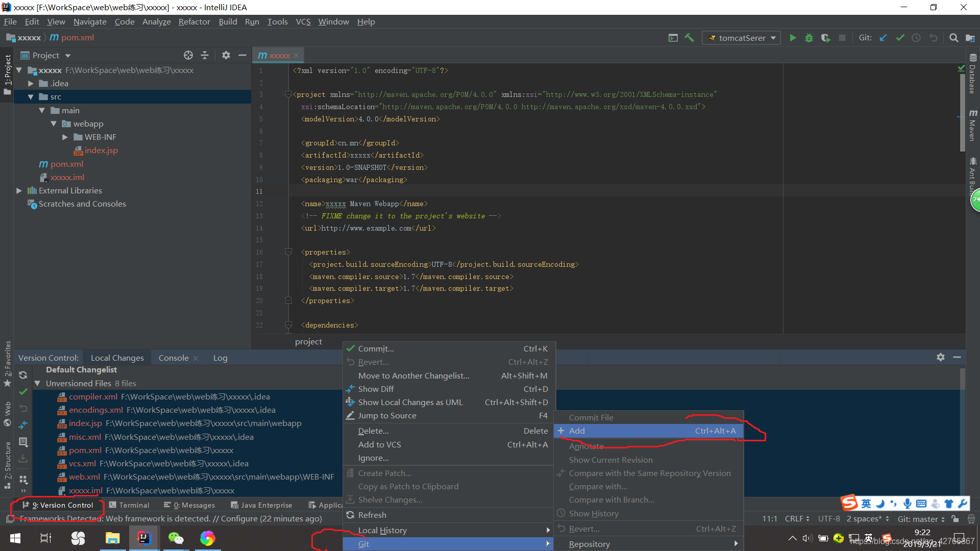The width and height of the screenshot is (980, 551).
Task: Click the Search Everywhere magnifier icon
Action: (x=953, y=38)
